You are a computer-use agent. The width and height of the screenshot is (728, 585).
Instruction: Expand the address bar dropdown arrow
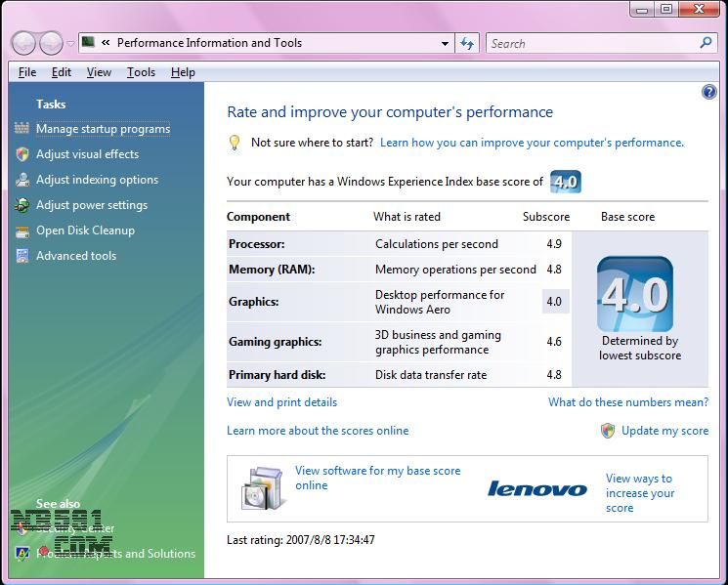pyautogui.click(x=446, y=43)
